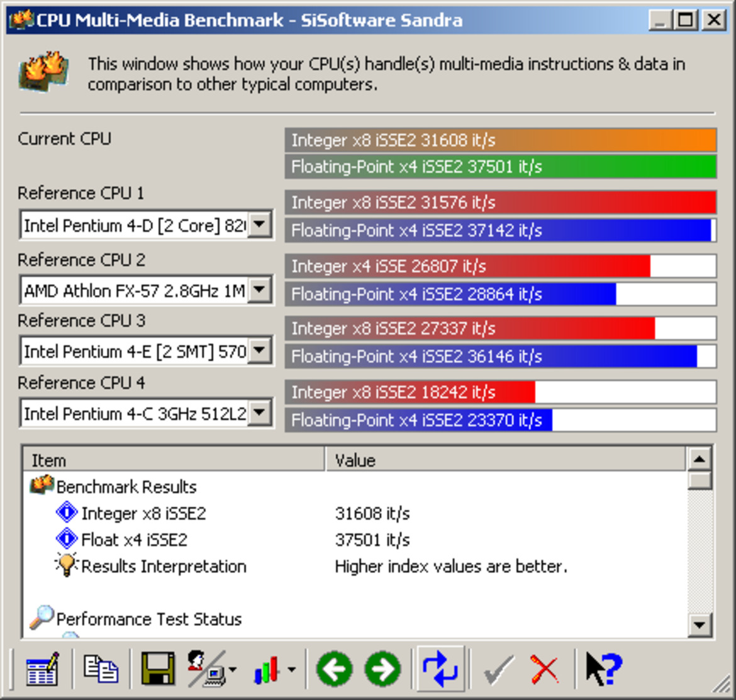Click magnifier icon beside Performance Test Status

point(42,618)
